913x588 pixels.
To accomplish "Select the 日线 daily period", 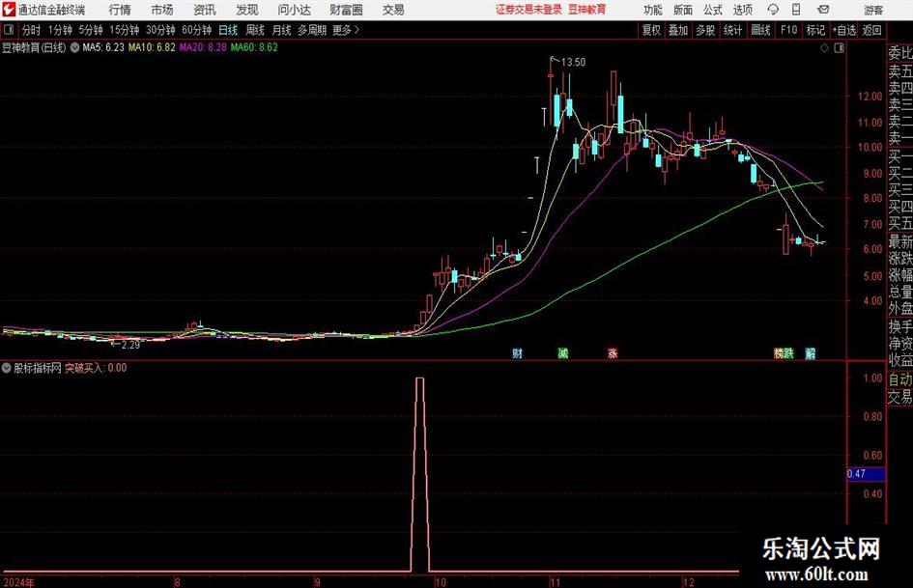I will click(228, 30).
